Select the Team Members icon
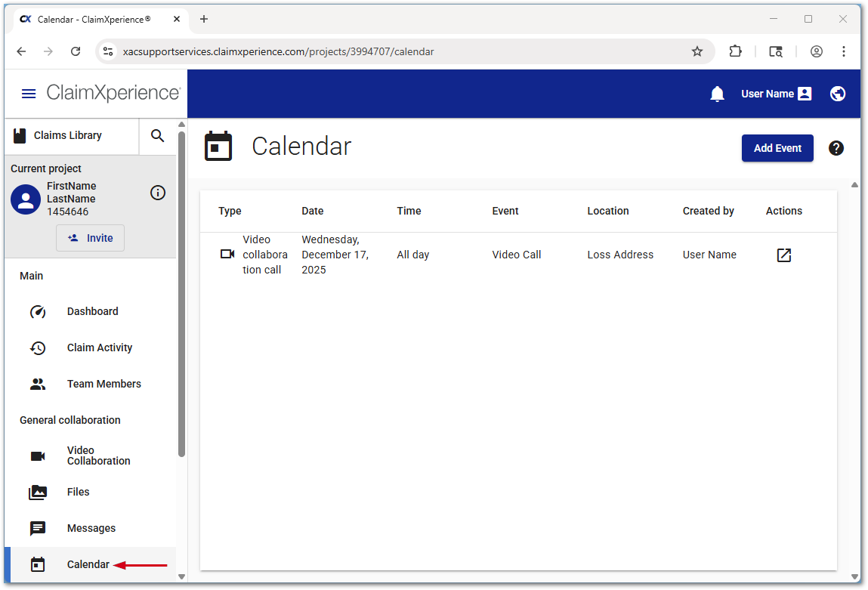The width and height of the screenshot is (868, 590). tap(38, 384)
